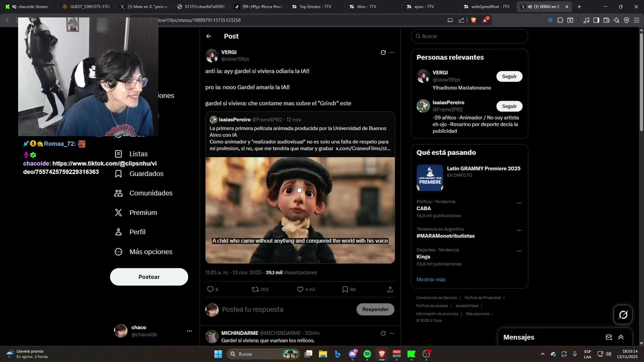Open Condiciones de Servicio footer link
This screenshot has width=644, height=362.
pyautogui.click(x=436, y=298)
